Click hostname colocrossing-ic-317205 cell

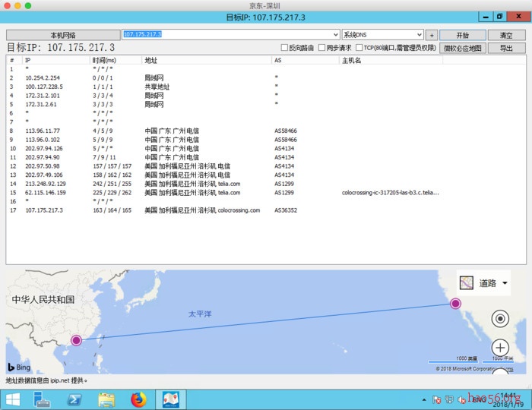tap(390, 192)
